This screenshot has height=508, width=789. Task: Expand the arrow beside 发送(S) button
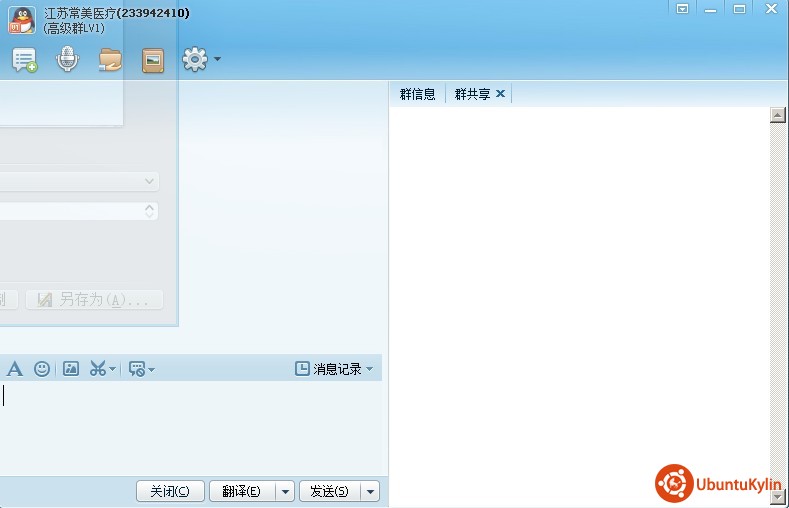coord(371,491)
